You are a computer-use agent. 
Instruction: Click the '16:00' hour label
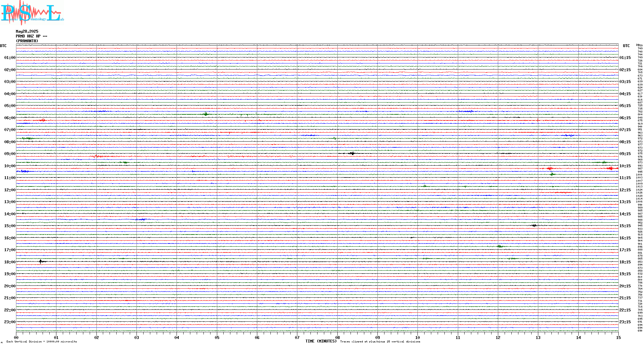coord(10,238)
